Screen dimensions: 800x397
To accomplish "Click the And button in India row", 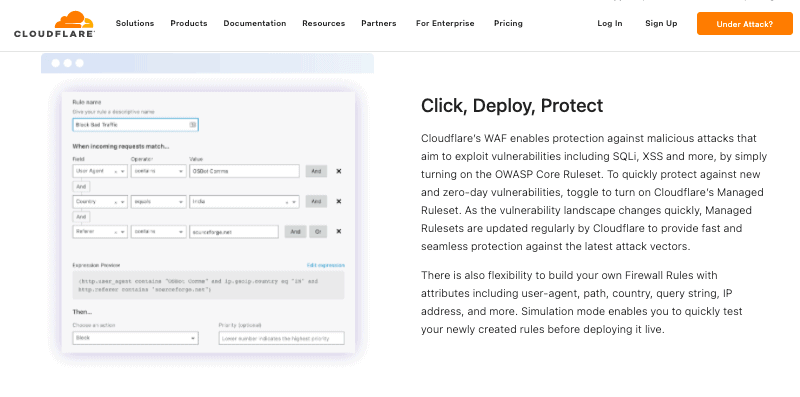I will point(316,202).
